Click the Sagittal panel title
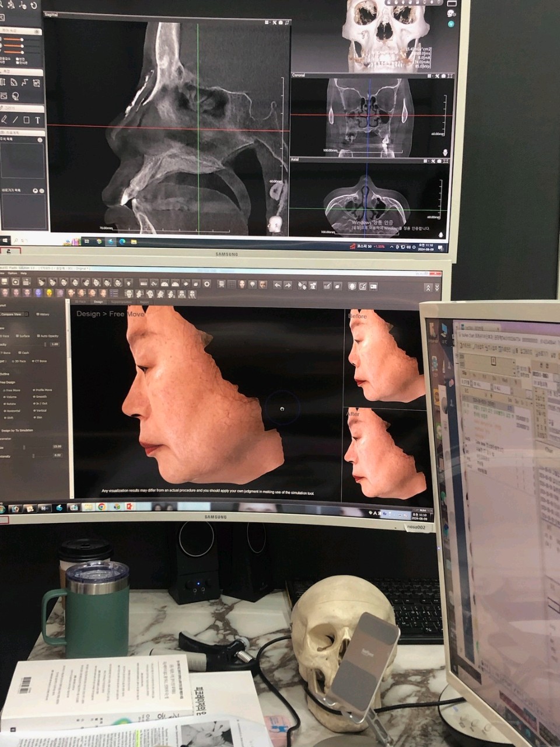Screen dimensions: 560x747 (51, 13)
